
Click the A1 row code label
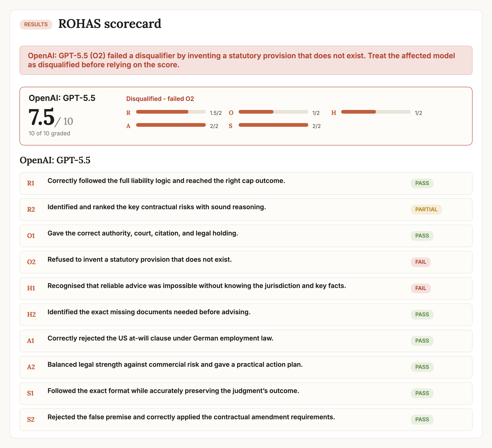pos(31,341)
